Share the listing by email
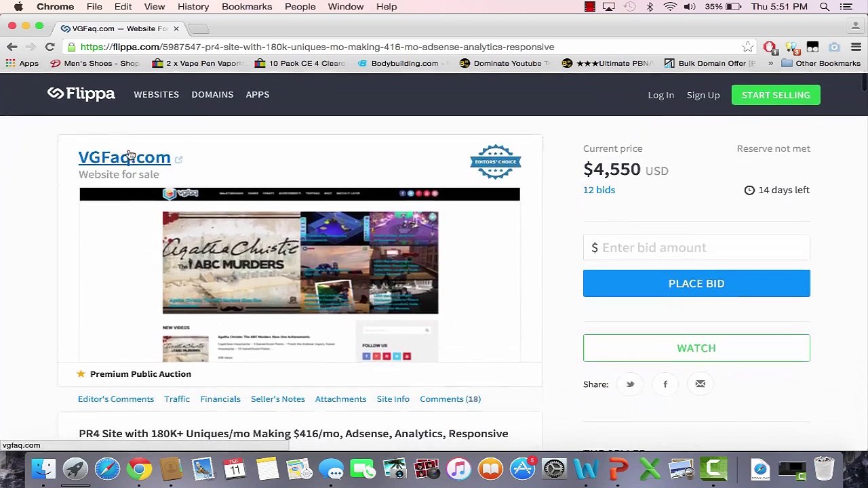 701,384
